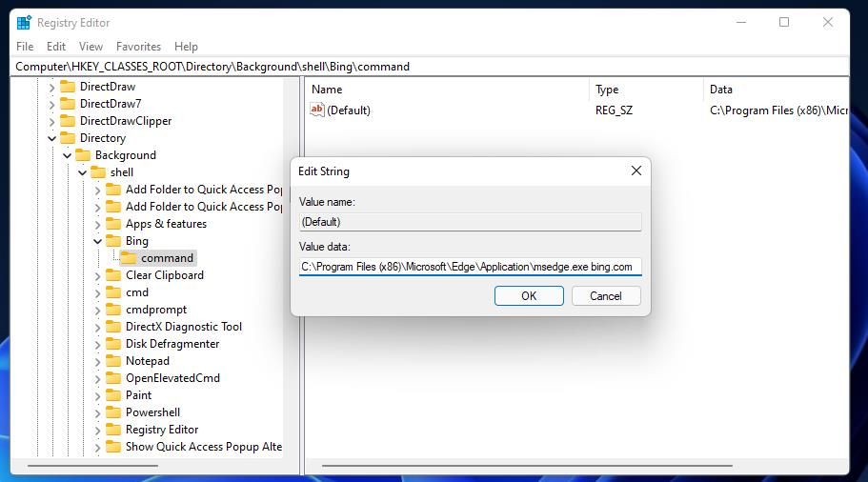Expand the cmdprompt key
Image resolution: width=868 pixels, height=482 pixels.
97,311
